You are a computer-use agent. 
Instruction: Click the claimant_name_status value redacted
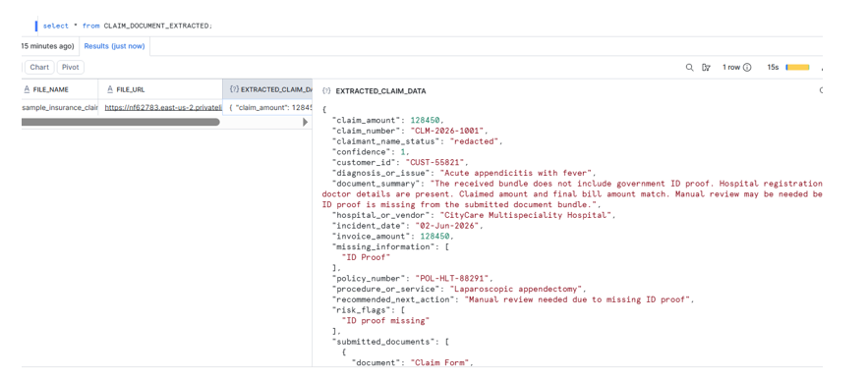[475, 141]
